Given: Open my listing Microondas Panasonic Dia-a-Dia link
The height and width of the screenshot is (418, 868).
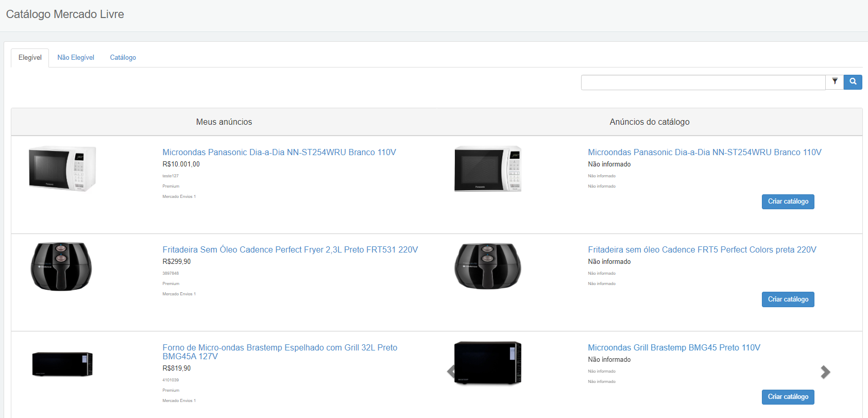Looking at the screenshot, I should (x=279, y=153).
